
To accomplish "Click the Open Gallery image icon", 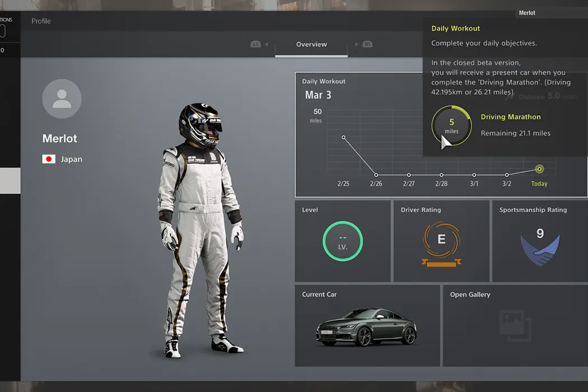I will point(515,326).
